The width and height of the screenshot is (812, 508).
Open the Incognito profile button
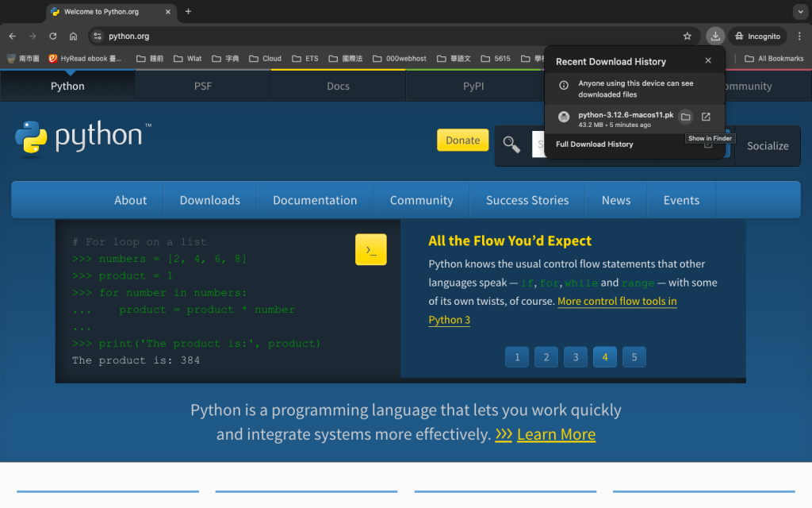tap(757, 36)
